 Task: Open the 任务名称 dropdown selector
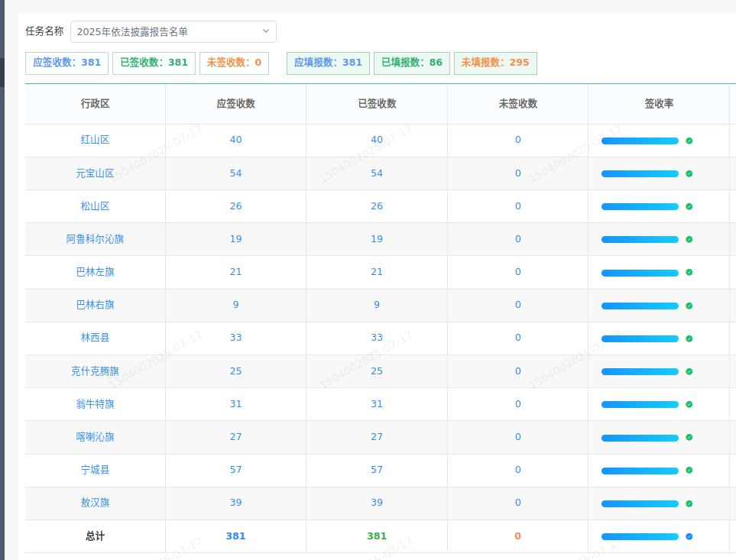point(173,31)
